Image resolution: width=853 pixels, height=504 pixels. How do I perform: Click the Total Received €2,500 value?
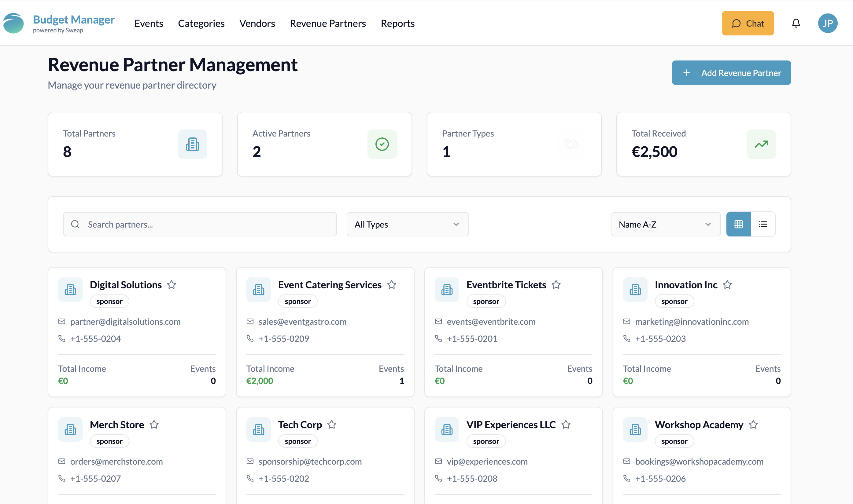(654, 152)
